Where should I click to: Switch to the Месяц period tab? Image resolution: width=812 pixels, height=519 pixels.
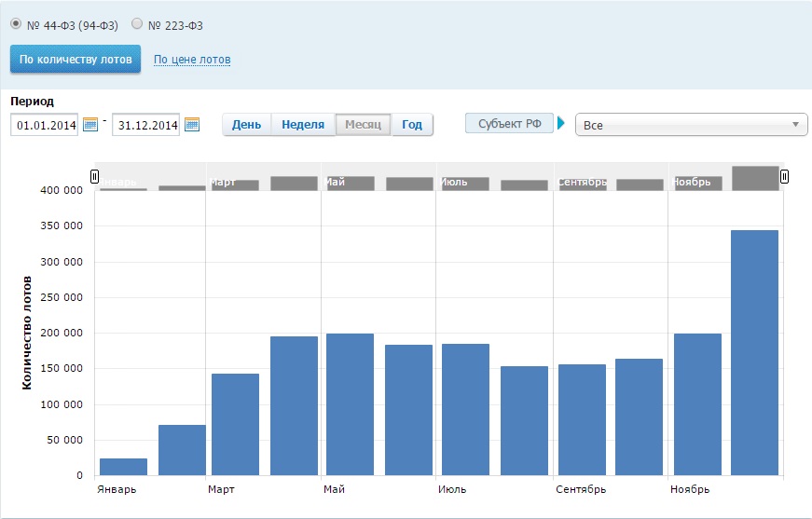363,125
